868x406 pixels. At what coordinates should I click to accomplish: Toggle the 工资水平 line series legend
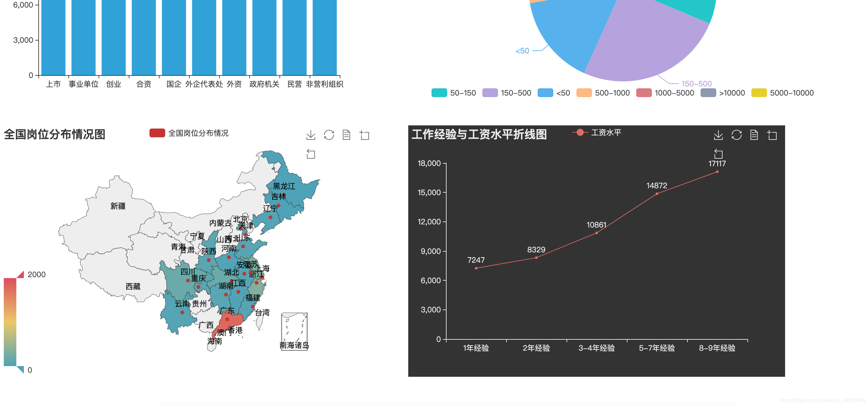(597, 133)
